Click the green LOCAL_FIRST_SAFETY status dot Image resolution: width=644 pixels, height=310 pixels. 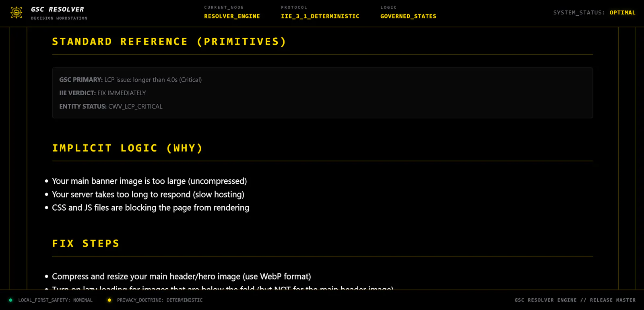click(x=10, y=300)
